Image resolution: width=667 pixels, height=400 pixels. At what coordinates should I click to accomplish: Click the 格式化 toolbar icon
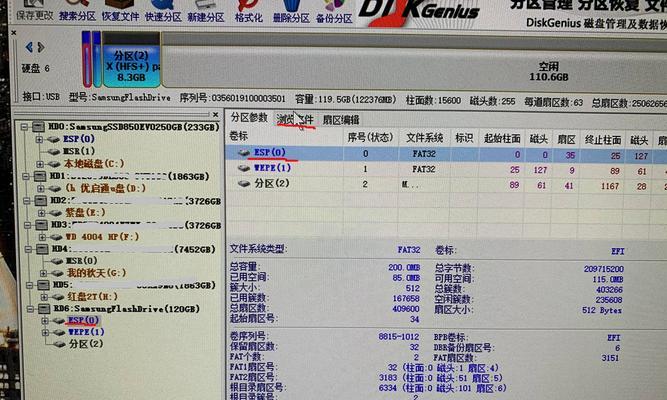(x=249, y=12)
